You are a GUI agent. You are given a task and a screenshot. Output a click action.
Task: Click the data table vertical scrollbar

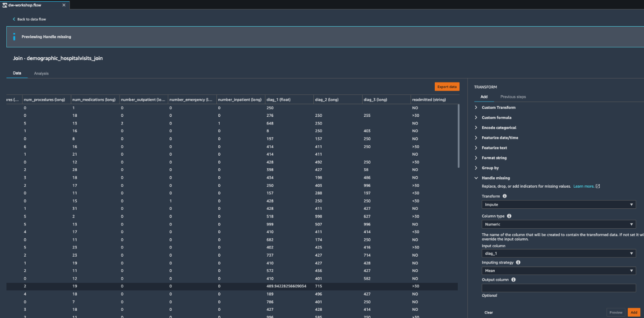click(x=459, y=135)
